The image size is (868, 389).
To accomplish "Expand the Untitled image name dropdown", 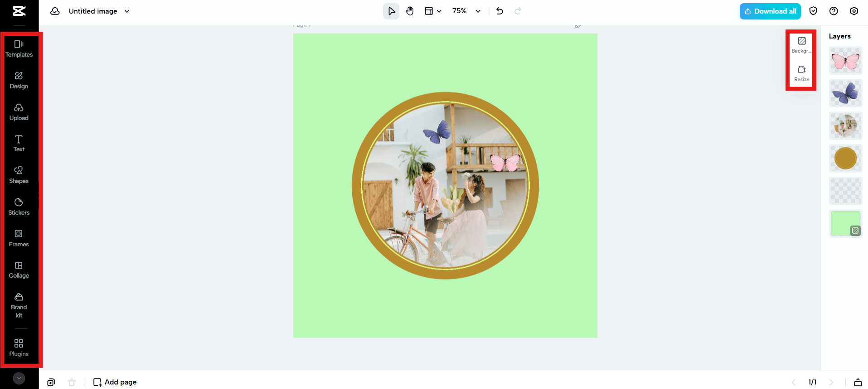I will [127, 11].
